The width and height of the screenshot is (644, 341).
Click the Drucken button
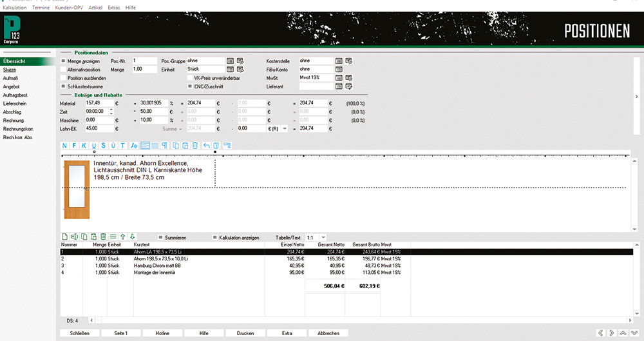click(245, 333)
